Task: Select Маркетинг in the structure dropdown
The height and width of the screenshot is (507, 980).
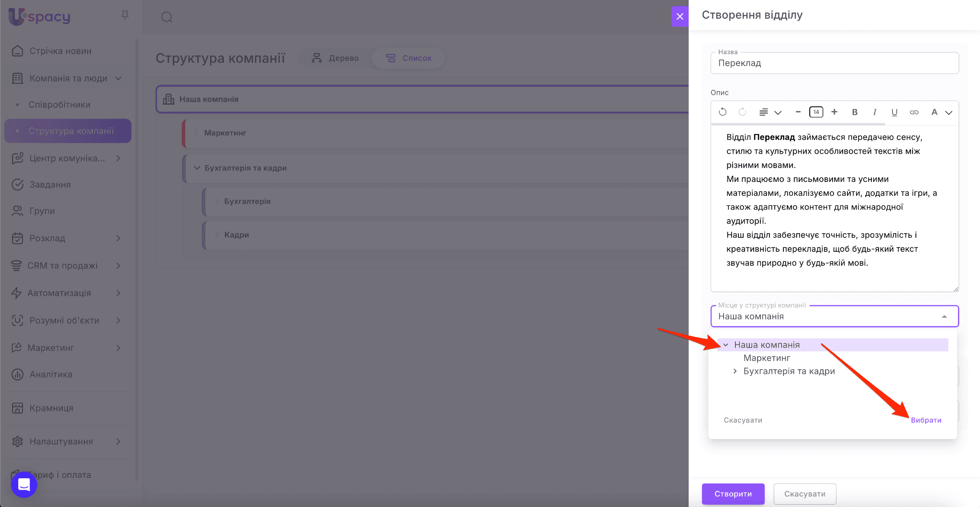Action: click(x=767, y=358)
